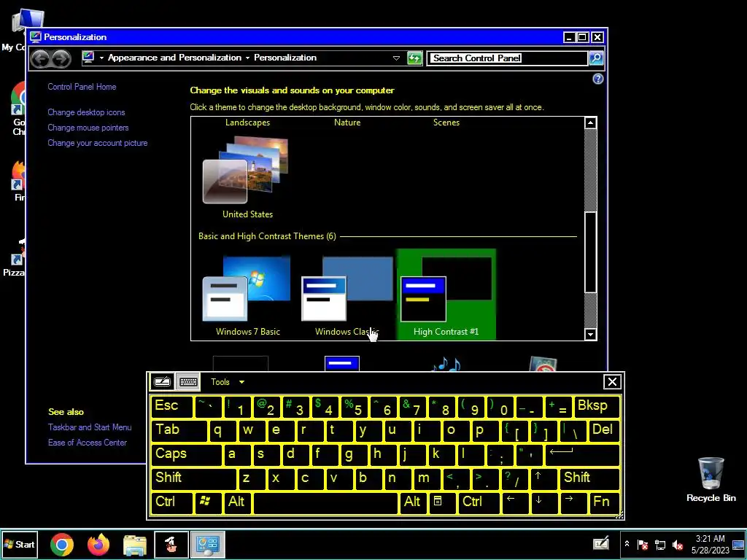
Task: Open the address bar history dropdown arrow
Action: click(x=396, y=58)
